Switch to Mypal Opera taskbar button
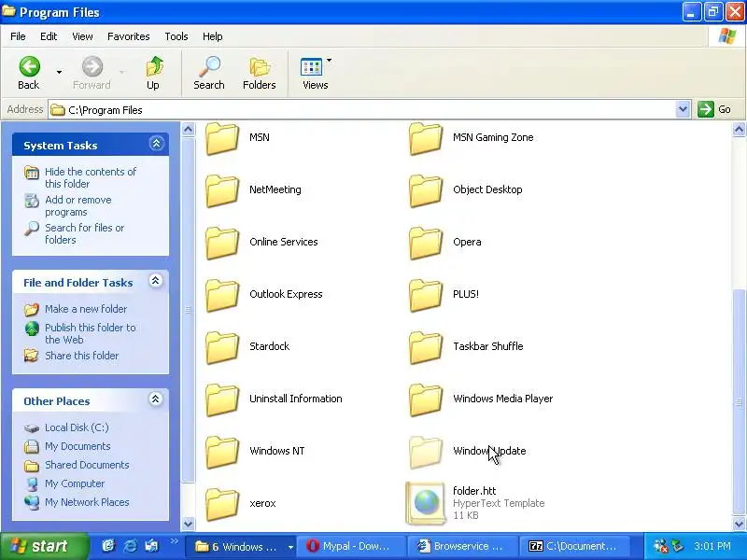The height and width of the screenshot is (560, 747). (x=351, y=546)
